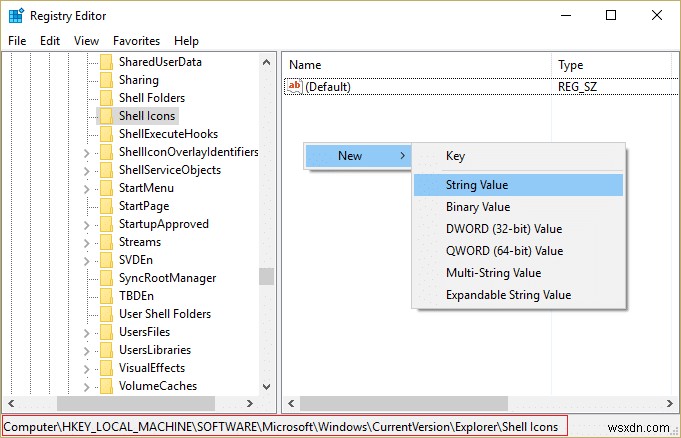Click the tree pane vertical scrollbar thumb
Viewport: 681px width, 438px height.
267,276
